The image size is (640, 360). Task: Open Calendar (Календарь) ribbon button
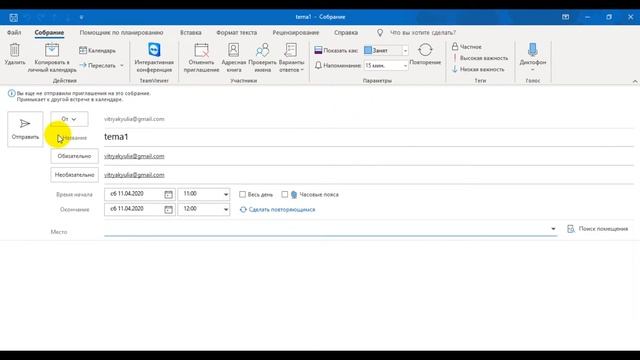pos(97,51)
